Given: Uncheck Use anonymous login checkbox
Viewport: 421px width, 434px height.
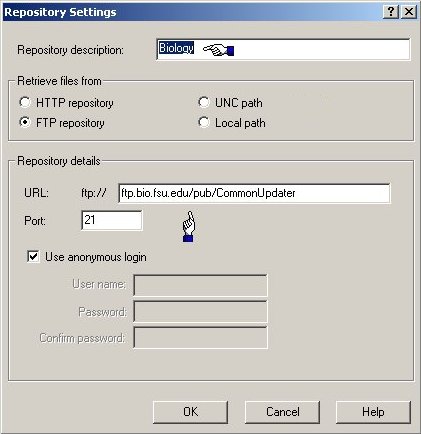Looking at the screenshot, I should point(33,257).
